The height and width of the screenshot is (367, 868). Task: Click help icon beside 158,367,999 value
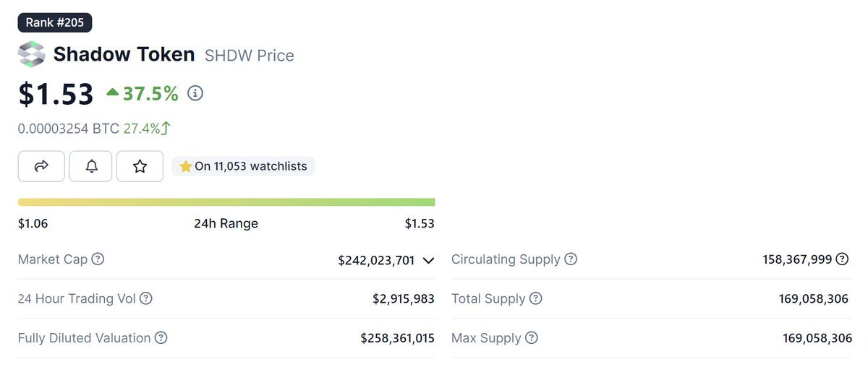click(842, 259)
